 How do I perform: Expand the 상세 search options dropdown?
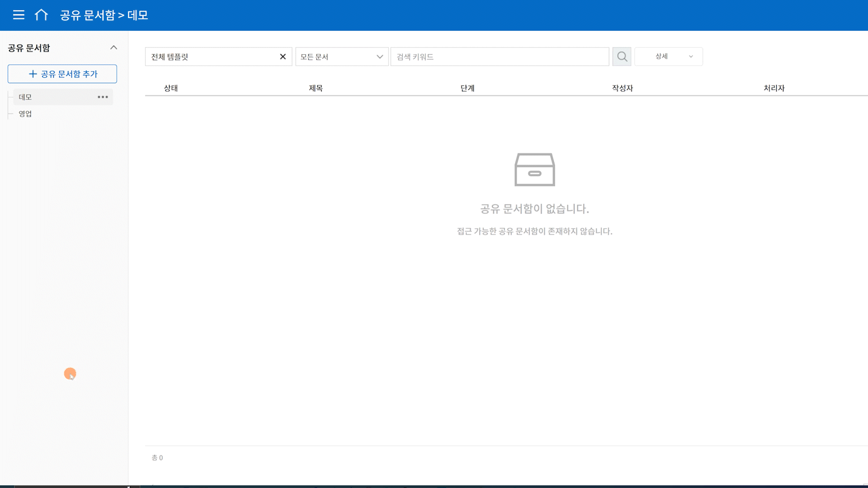click(668, 56)
